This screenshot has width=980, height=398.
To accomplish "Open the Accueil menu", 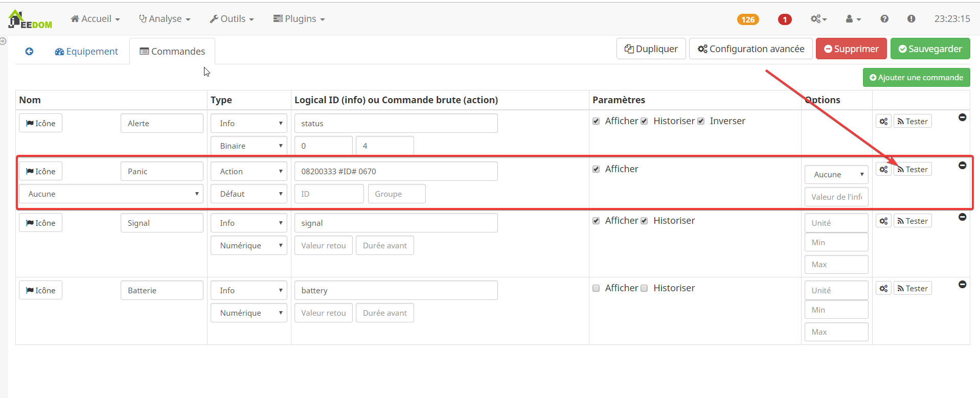I will tap(95, 19).
